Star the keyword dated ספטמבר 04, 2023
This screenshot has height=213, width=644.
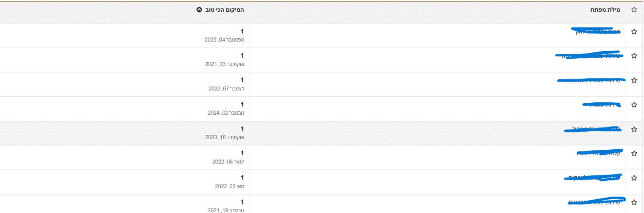coord(634,31)
